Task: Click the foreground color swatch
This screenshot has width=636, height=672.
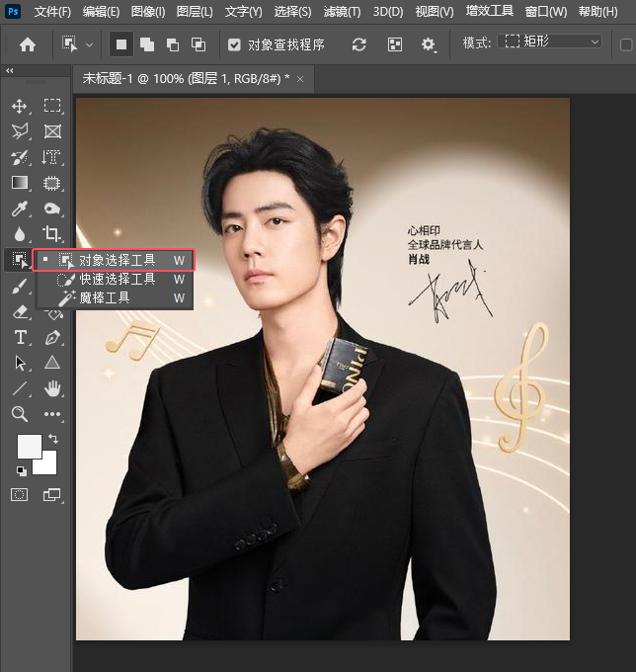Action: [29, 446]
